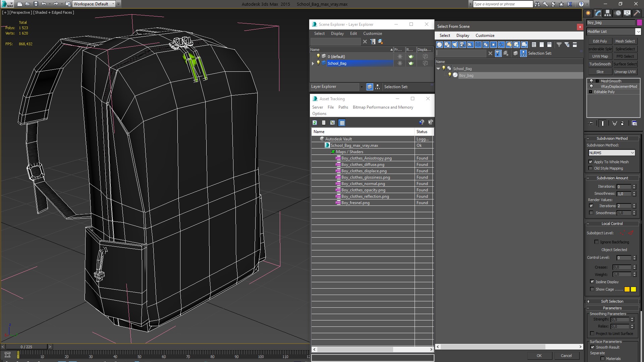Collapse School_Bag node in Select From Scene
The width and height of the screenshot is (644, 362).
[438, 69]
